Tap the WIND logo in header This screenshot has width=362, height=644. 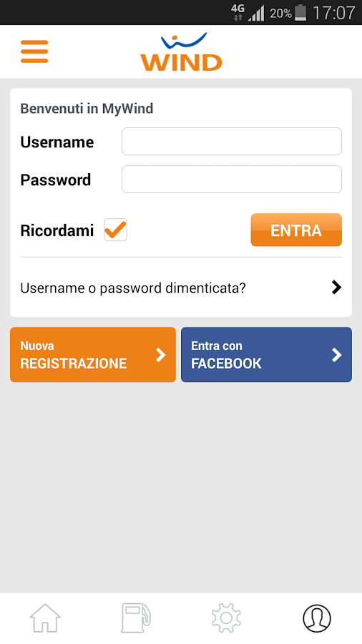pos(181,52)
